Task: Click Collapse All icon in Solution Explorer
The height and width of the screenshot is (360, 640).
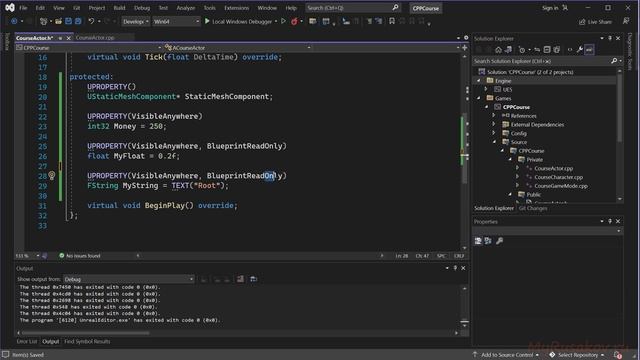Action: pyautogui.click(x=547, y=50)
